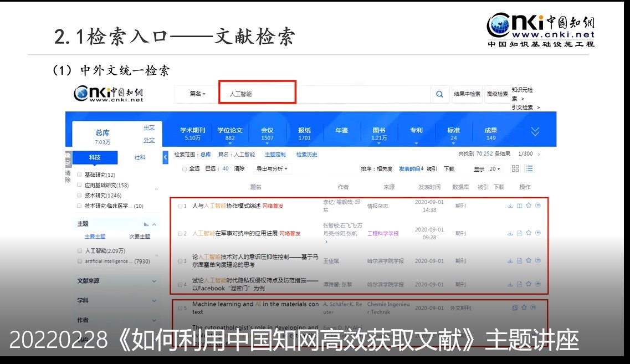This screenshot has width=630, height=364.
Task: Open the 主题 chart visualization icon
Action: [x=146, y=224]
